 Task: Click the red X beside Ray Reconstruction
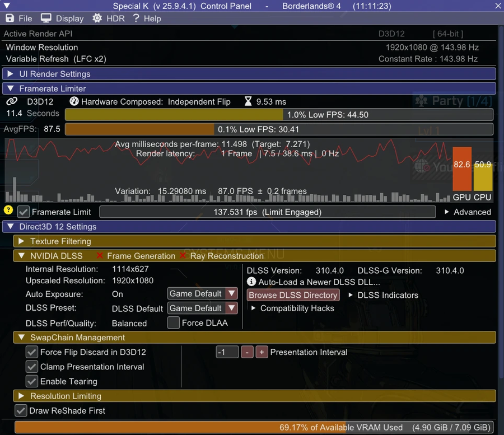pos(183,256)
